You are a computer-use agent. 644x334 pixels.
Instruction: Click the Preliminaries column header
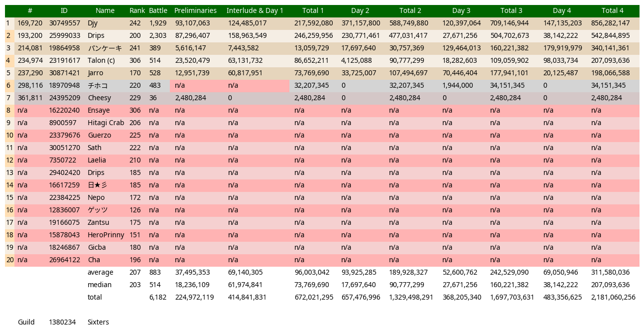195,10
